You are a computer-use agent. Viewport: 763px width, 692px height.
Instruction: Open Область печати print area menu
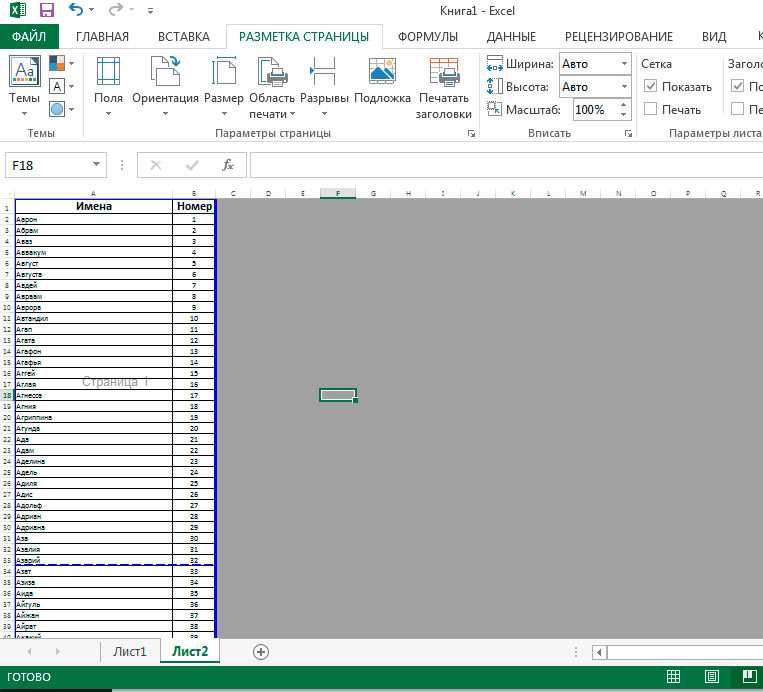pyautogui.click(x=272, y=87)
